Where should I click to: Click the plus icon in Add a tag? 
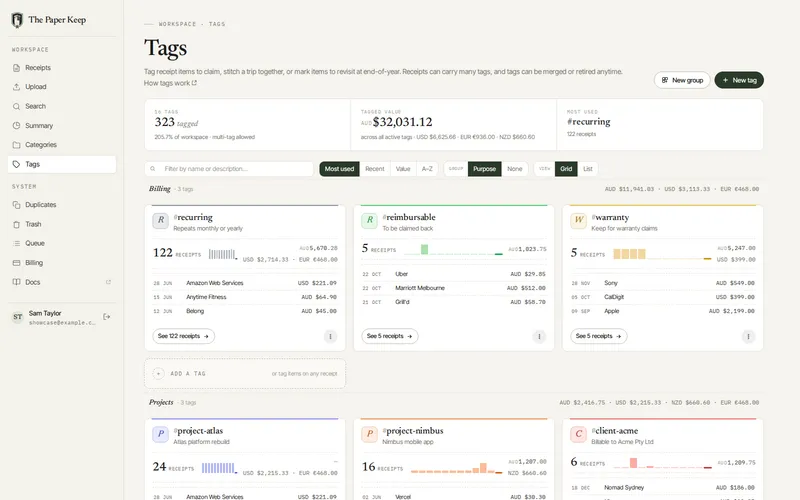[158, 374]
